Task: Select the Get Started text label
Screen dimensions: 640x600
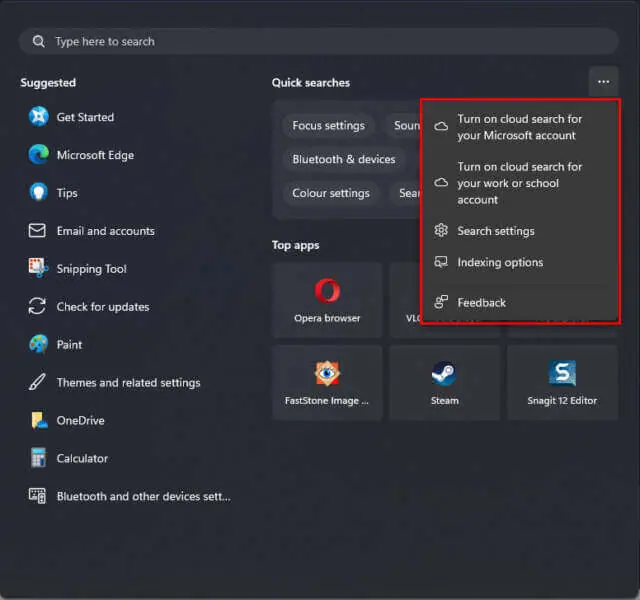Action: [x=85, y=117]
